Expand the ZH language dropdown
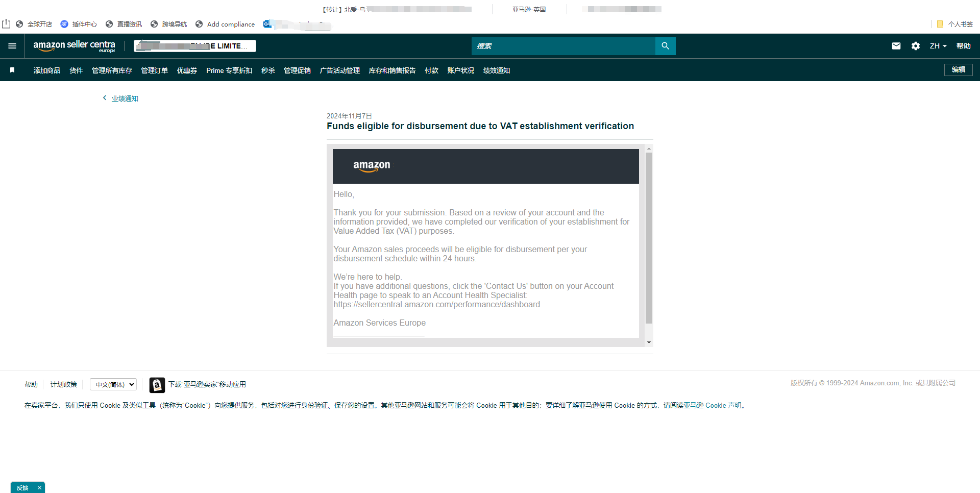Viewport: 980px width, 493px height. coord(938,46)
